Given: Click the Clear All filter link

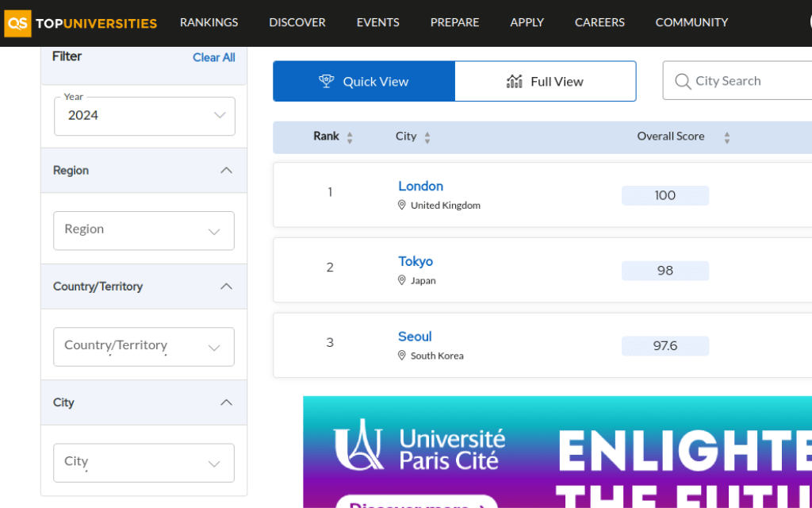Looking at the screenshot, I should [213, 57].
